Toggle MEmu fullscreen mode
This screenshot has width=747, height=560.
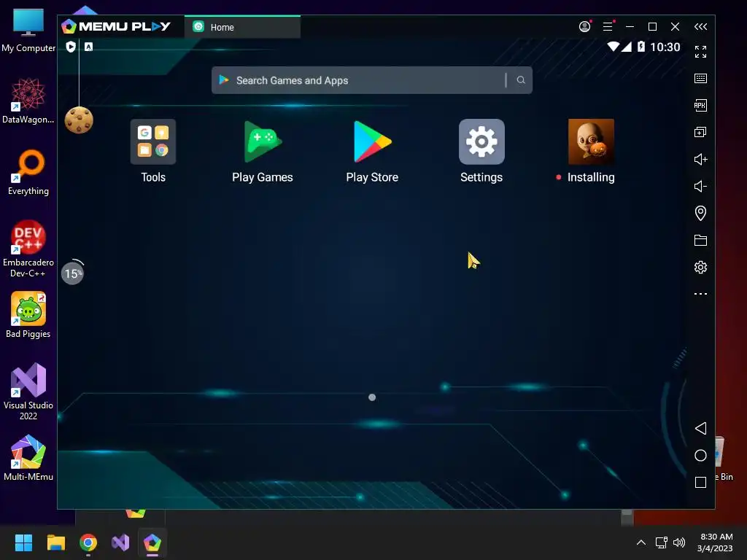(700, 52)
